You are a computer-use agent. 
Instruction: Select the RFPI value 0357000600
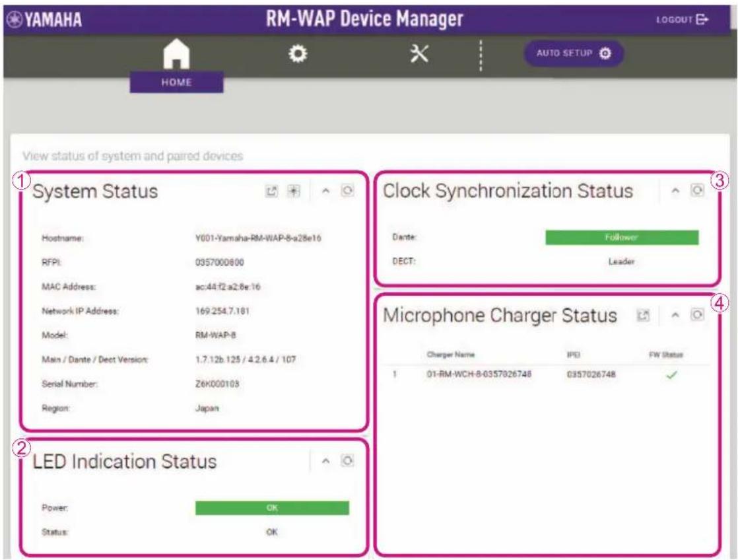(x=219, y=262)
